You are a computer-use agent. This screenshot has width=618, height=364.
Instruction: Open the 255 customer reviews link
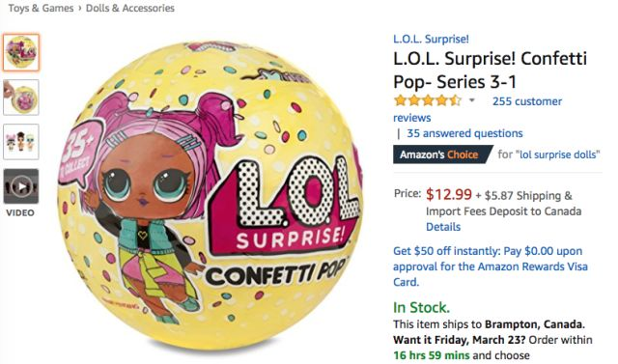pyautogui.click(x=478, y=109)
